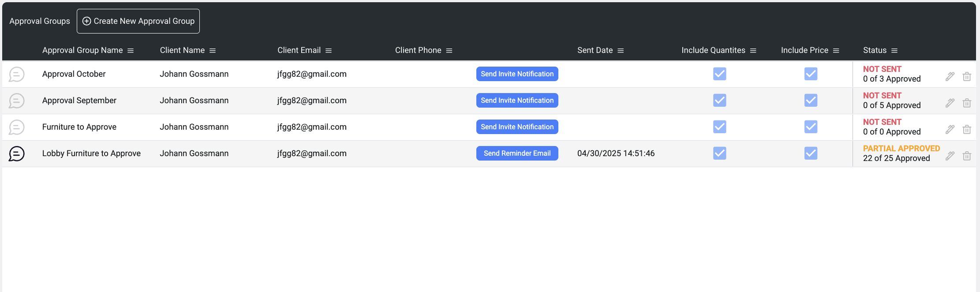Delete the Furniture to Approve group

(967, 130)
